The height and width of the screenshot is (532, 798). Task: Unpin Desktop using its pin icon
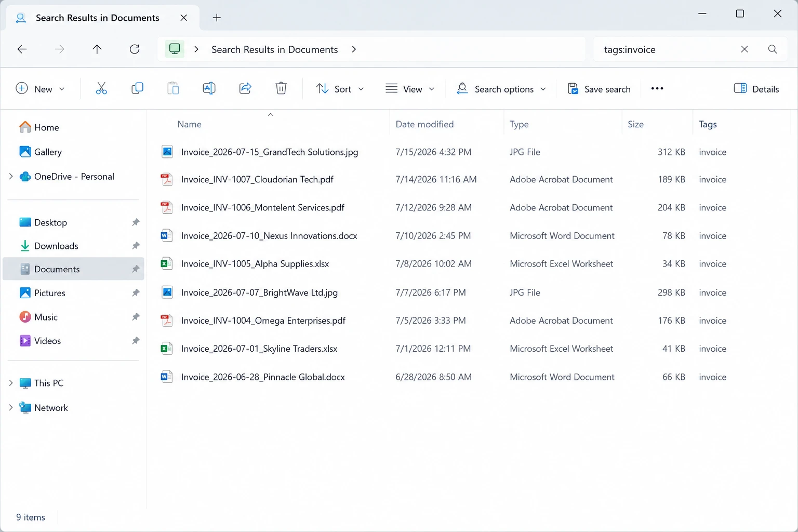(136, 222)
